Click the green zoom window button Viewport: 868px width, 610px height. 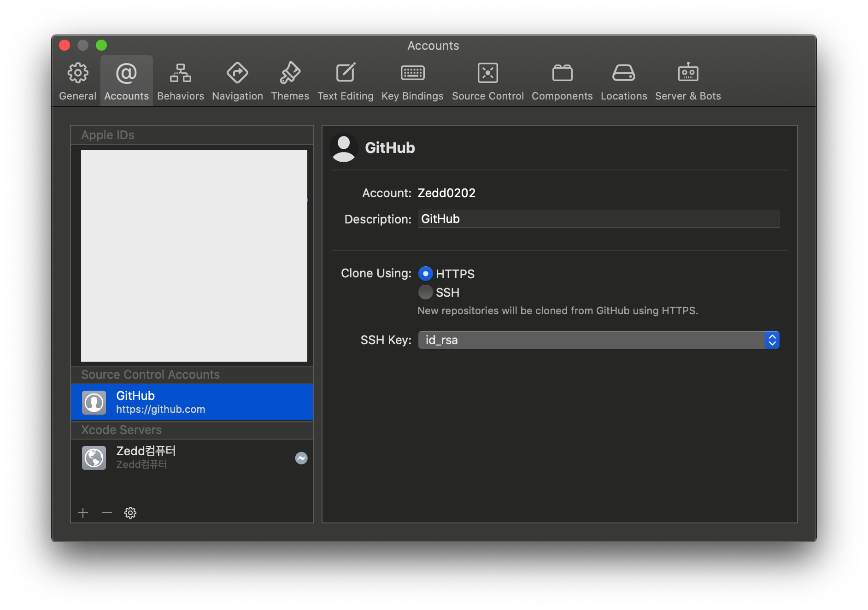pos(101,45)
